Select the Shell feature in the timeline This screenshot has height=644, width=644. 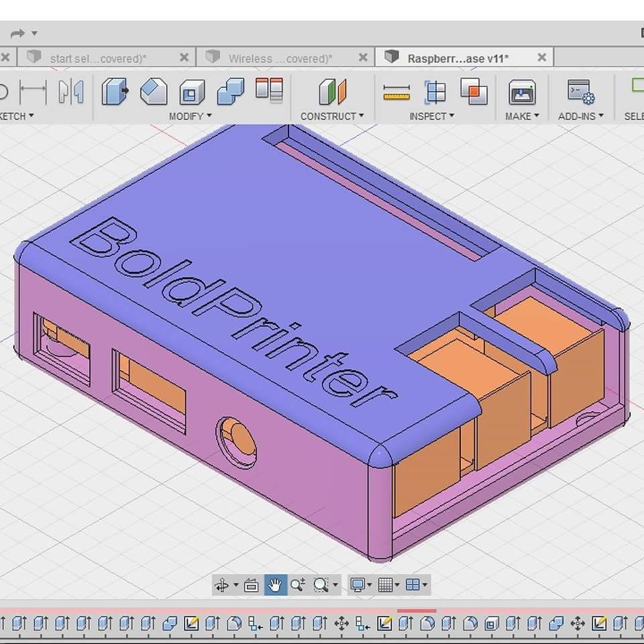click(491, 623)
